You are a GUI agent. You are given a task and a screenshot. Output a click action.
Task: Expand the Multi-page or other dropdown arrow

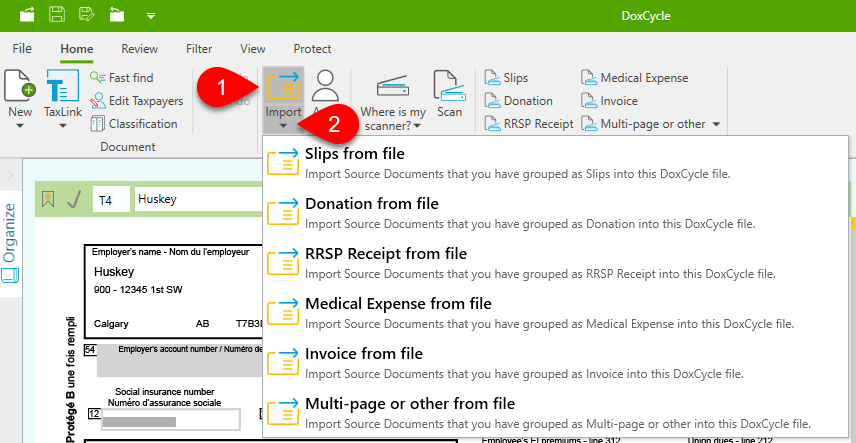[x=716, y=125]
